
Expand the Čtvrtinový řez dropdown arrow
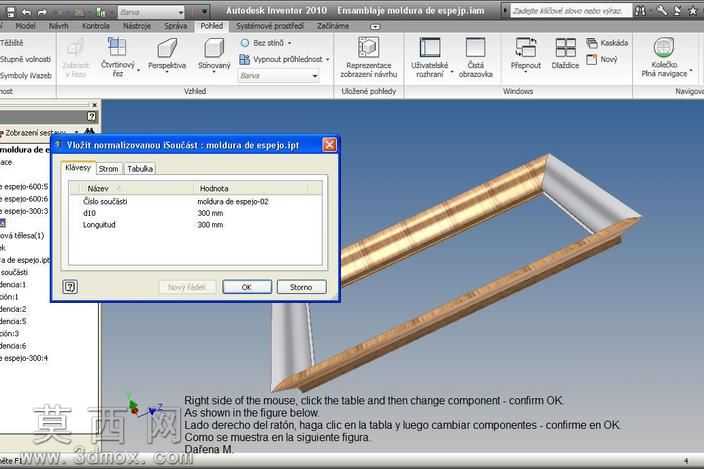click(x=138, y=70)
